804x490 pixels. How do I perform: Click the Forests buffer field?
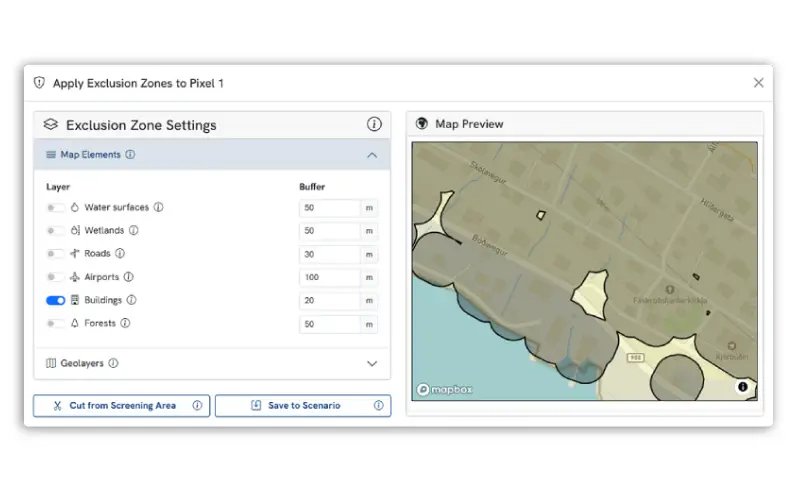point(330,324)
